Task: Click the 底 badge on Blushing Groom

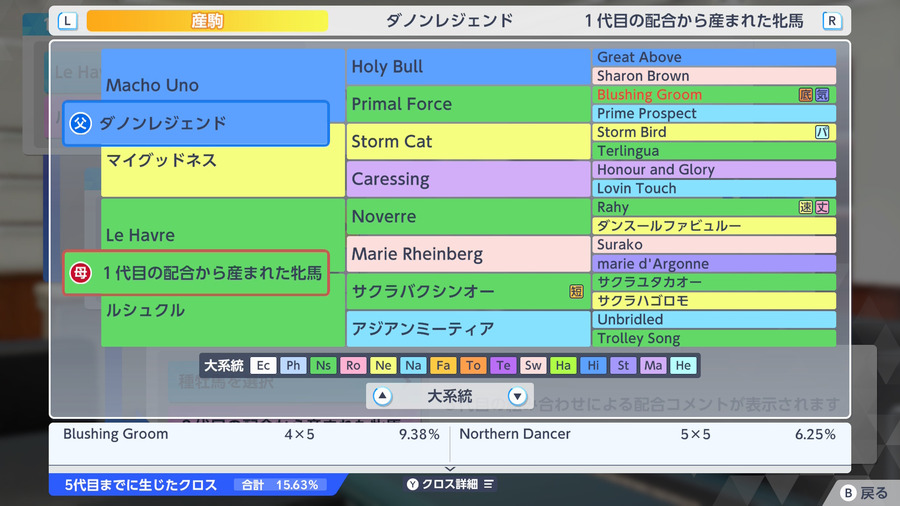Action: [x=806, y=95]
